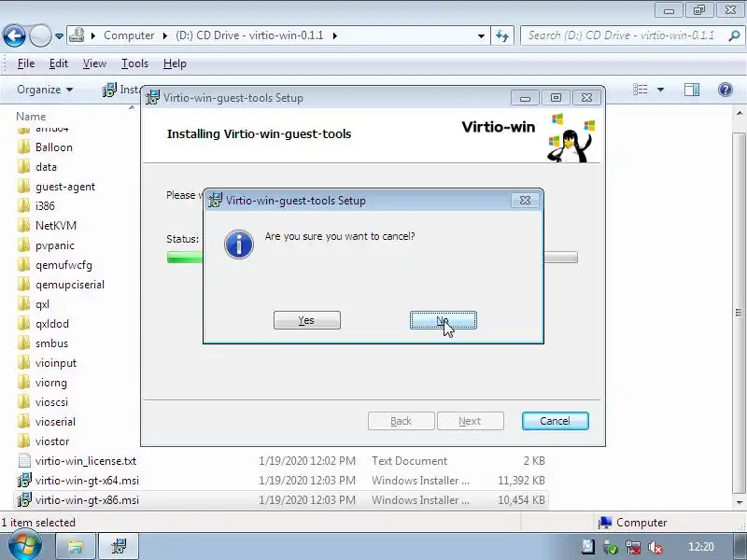The image size is (747, 560).
Task: Click No to continue installation
Action: coord(443,320)
